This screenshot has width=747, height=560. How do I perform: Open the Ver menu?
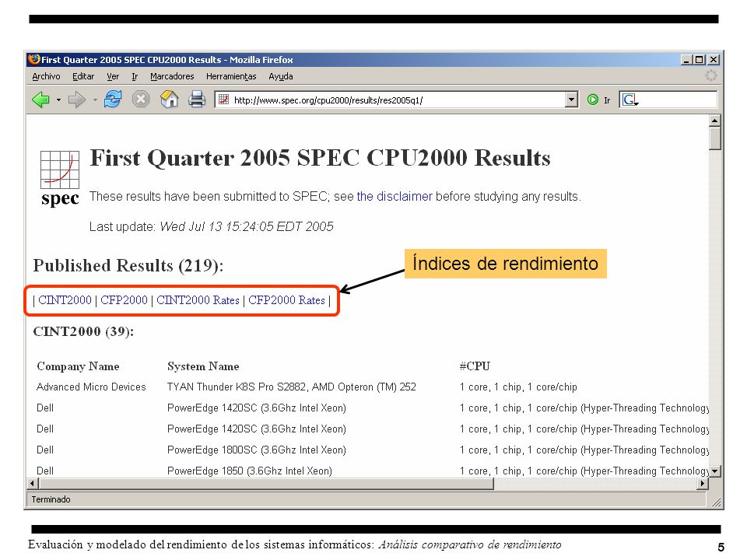coord(113,76)
